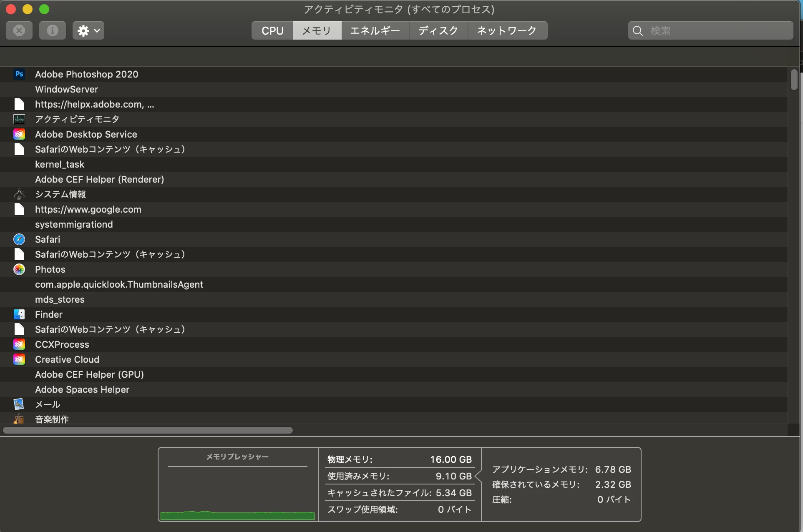Select the ネットワーク tab
The width and height of the screenshot is (803, 532).
tap(507, 30)
